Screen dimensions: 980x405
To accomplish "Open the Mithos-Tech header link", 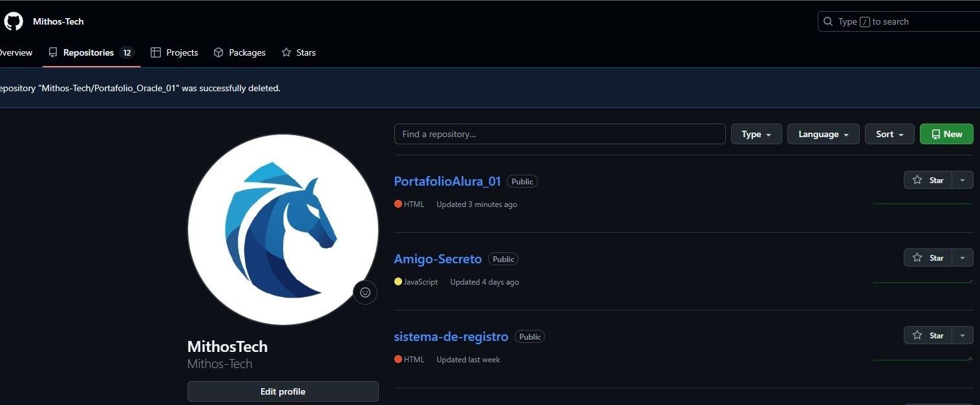I will tap(58, 21).
